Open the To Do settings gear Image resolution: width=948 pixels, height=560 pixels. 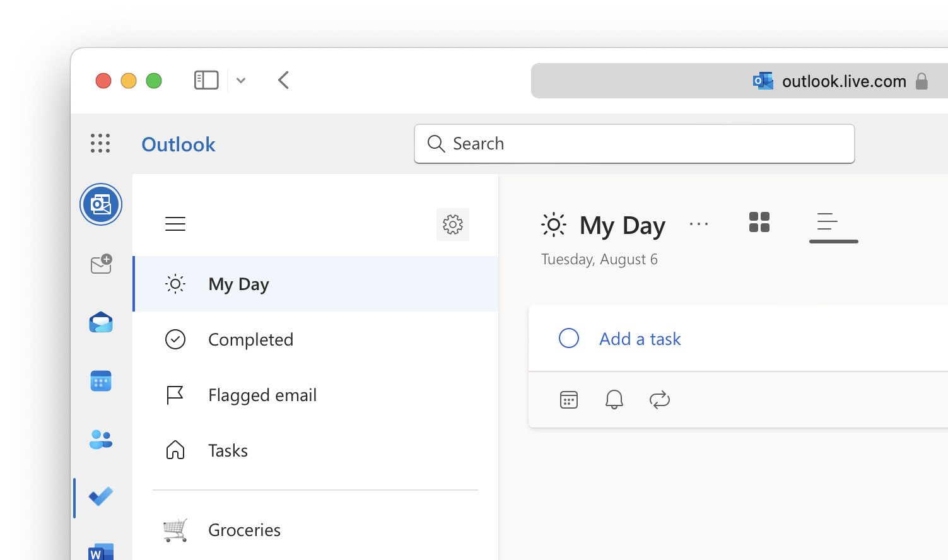(x=453, y=225)
